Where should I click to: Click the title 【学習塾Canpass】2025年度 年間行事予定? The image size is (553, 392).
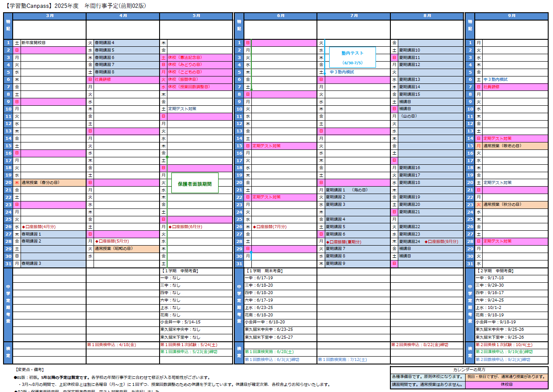tap(75, 6)
